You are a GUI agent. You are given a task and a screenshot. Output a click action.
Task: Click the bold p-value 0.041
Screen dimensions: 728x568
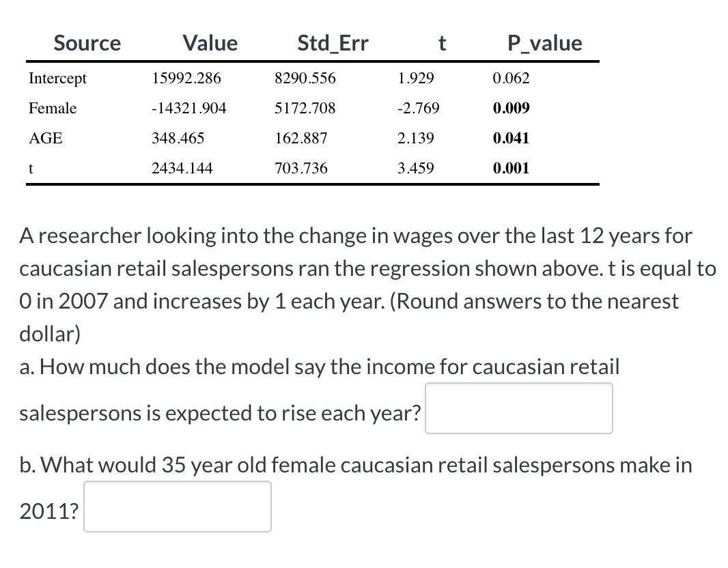tap(512, 138)
